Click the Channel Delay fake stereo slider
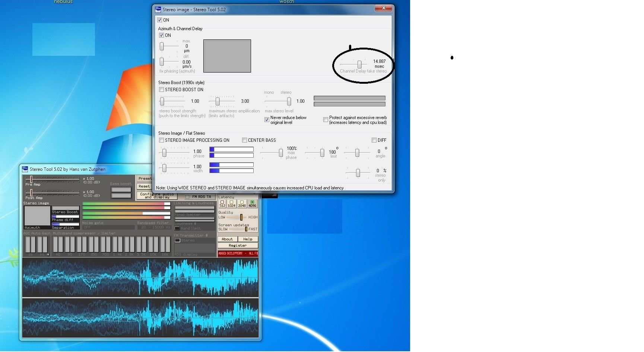The image size is (644, 352). click(353, 64)
